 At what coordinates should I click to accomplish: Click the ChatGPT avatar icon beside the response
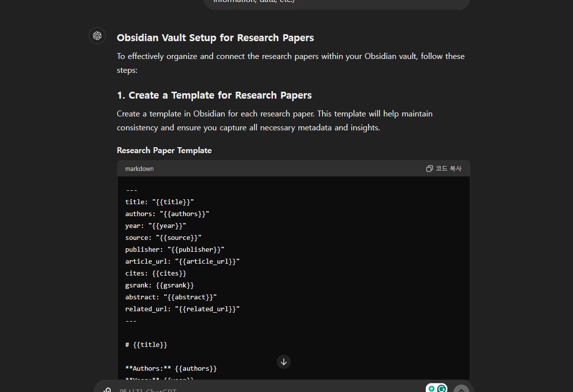click(x=97, y=36)
